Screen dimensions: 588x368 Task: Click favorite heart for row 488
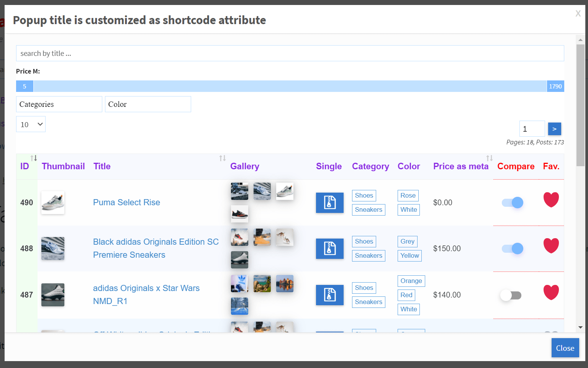click(x=551, y=245)
